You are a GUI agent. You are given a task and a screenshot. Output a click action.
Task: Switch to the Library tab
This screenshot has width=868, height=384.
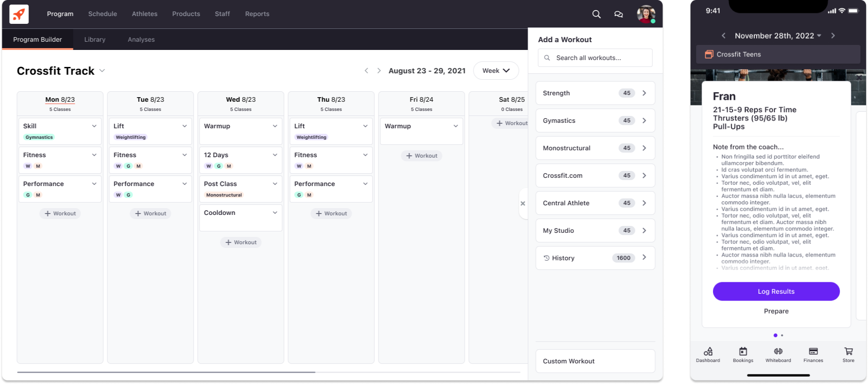tap(95, 39)
